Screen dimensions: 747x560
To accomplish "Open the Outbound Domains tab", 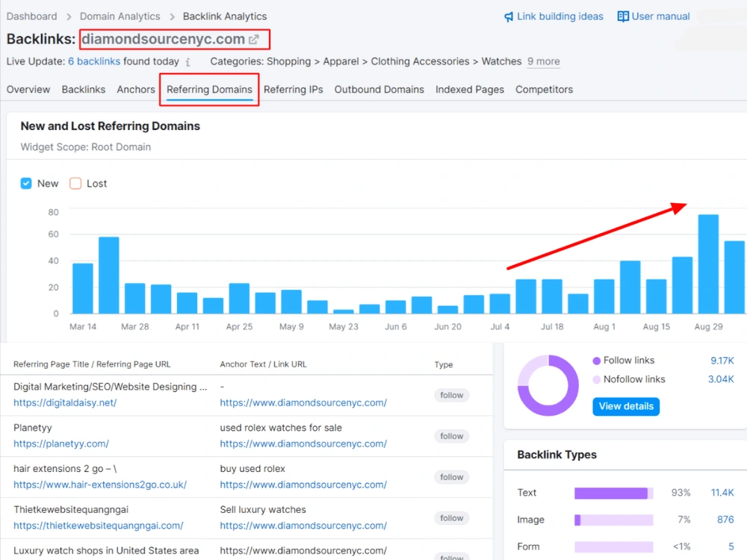I will (379, 90).
